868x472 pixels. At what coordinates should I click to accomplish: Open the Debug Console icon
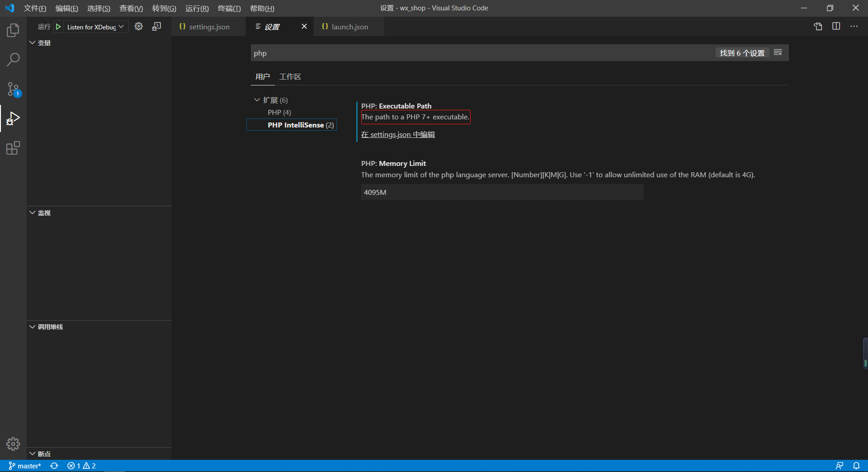click(156, 27)
